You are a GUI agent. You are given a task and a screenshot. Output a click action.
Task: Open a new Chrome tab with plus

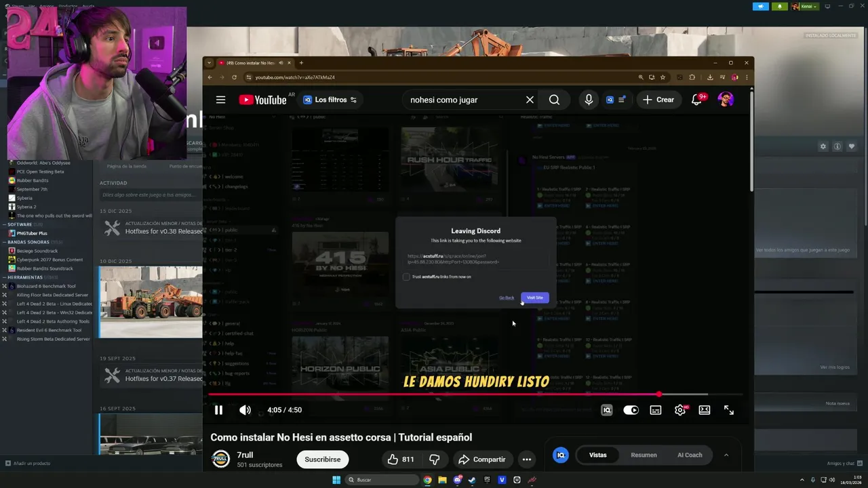click(x=301, y=63)
